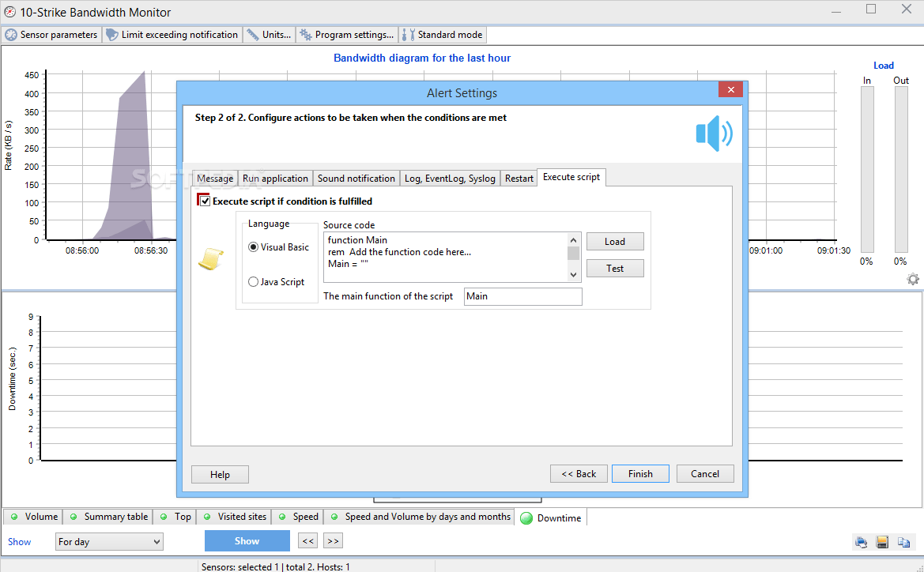Click the speaker icon in Alert Settings
Viewport: 924px width, 572px height.
click(714, 134)
